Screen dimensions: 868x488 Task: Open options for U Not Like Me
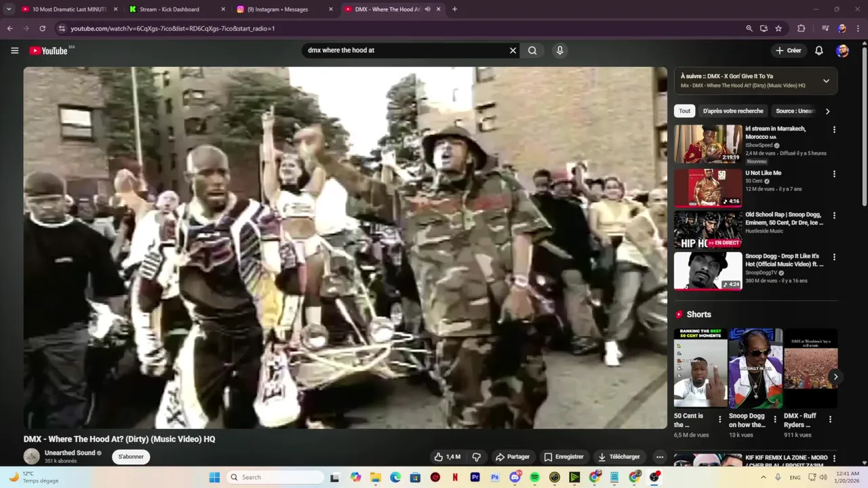pyautogui.click(x=834, y=174)
